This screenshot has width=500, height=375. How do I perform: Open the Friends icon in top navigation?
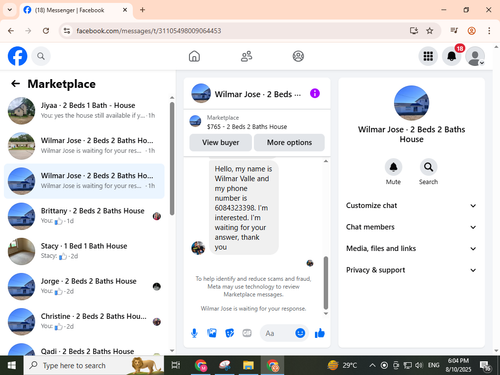[246, 56]
